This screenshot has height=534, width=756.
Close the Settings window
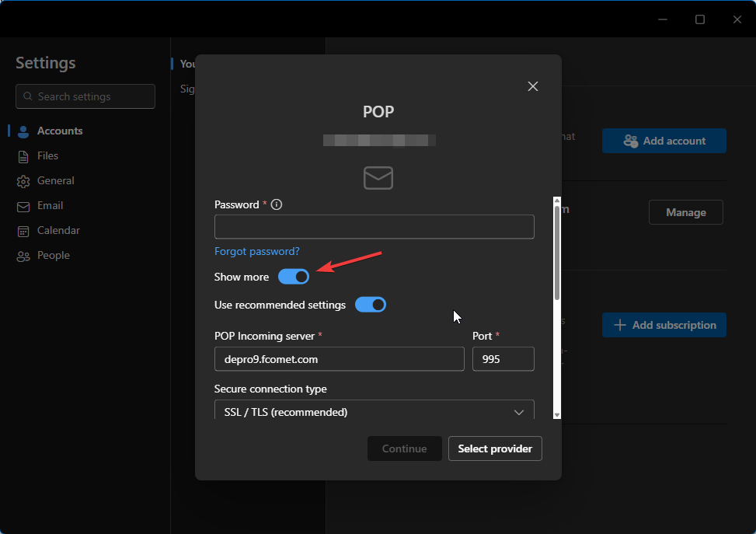pos(737,19)
